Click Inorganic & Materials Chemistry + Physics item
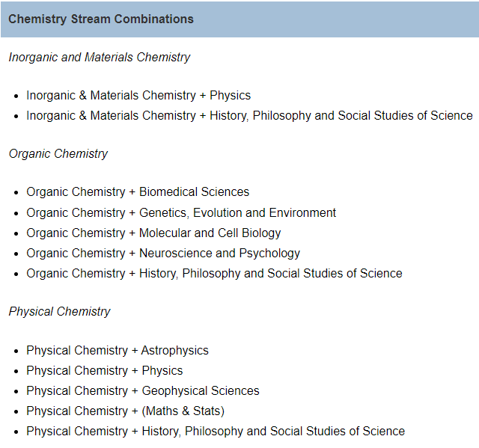Image resolution: width=479 pixels, height=448 pixels. click(x=138, y=96)
